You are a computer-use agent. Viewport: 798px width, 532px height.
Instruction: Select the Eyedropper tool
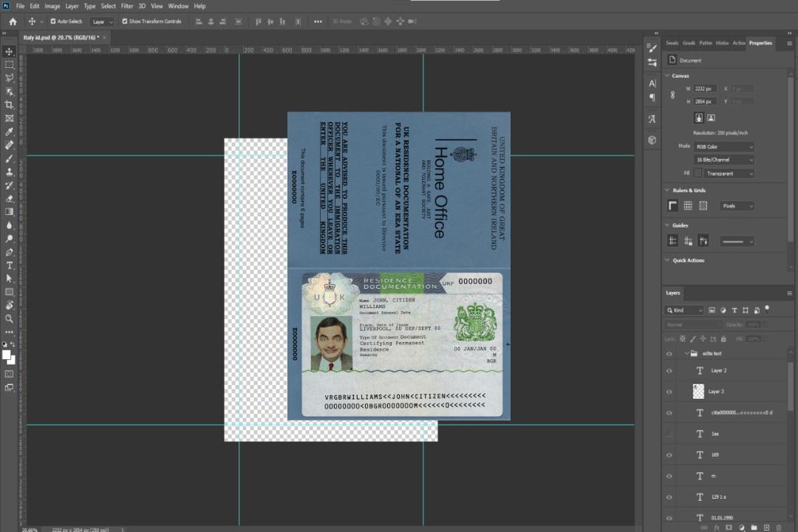coord(9,132)
